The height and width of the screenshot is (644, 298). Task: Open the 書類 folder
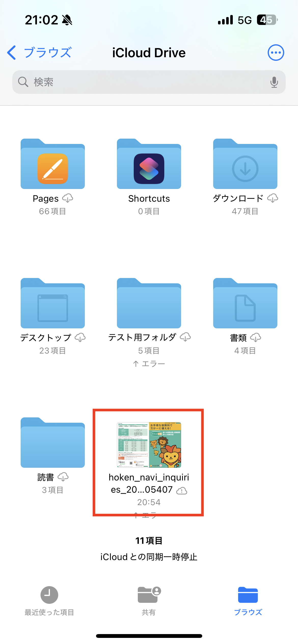point(245,303)
